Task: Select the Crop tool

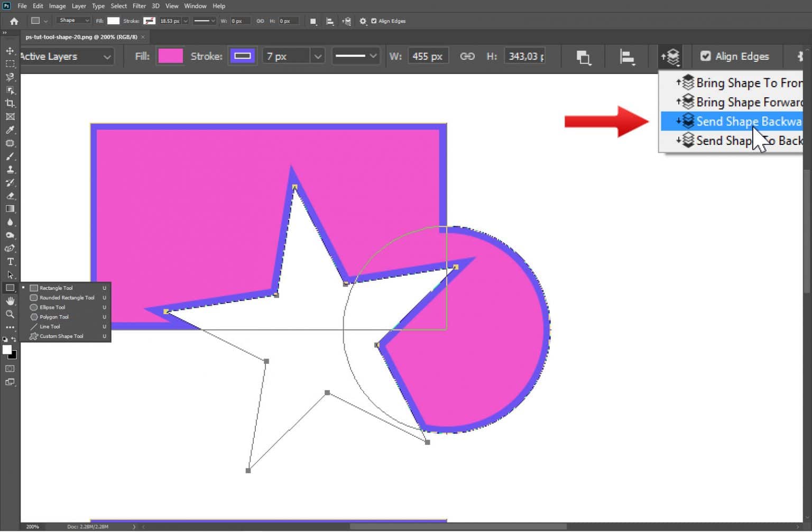Action: 10,104
